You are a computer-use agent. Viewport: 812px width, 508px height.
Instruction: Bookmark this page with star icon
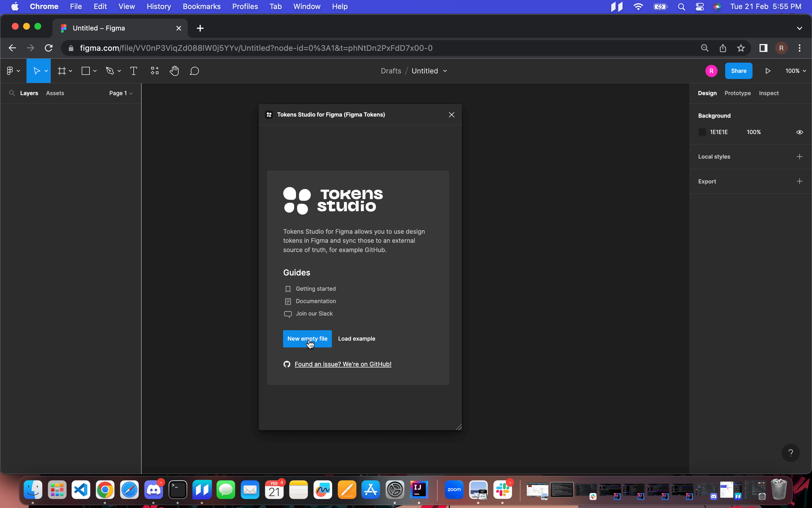tap(741, 48)
